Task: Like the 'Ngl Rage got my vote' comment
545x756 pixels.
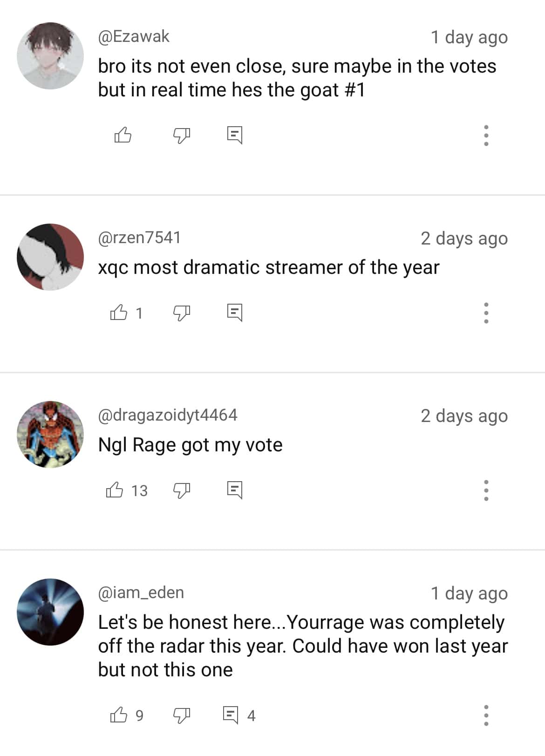Action: 116,490
